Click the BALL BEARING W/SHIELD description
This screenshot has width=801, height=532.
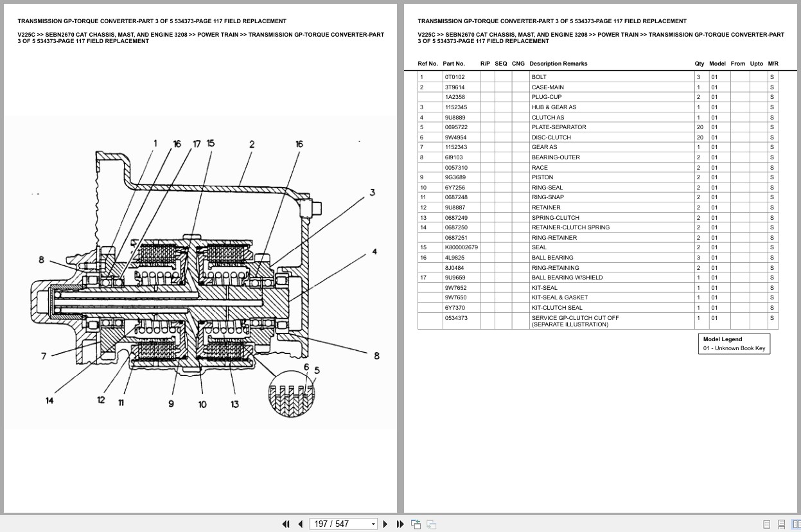[567, 278]
